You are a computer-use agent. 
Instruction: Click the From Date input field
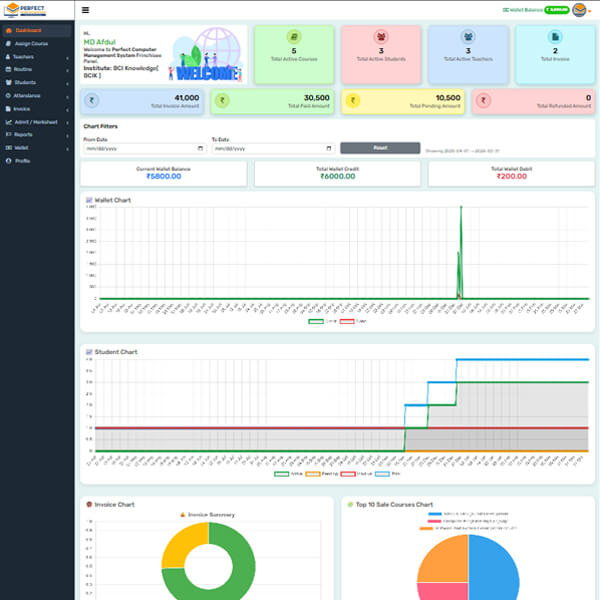tap(144, 148)
